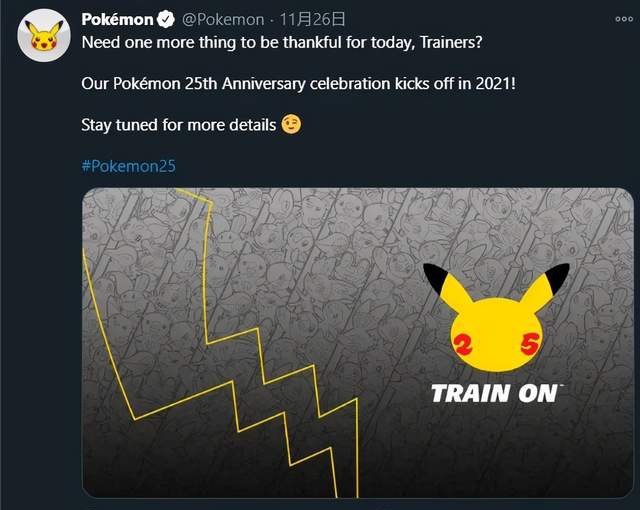The height and width of the screenshot is (510, 640).
Task: Open the #Pokemon25 hashtag
Action: pyautogui.click(x=128, y=166)
